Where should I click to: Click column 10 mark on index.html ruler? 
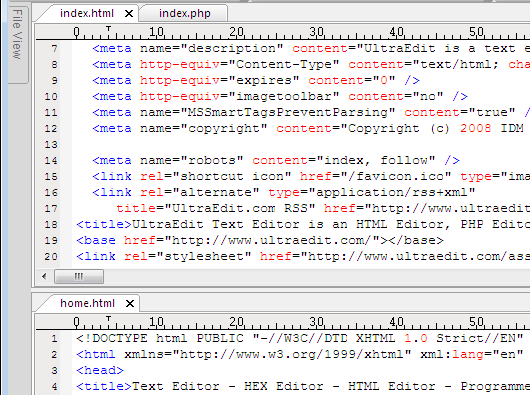pos(156,32)
